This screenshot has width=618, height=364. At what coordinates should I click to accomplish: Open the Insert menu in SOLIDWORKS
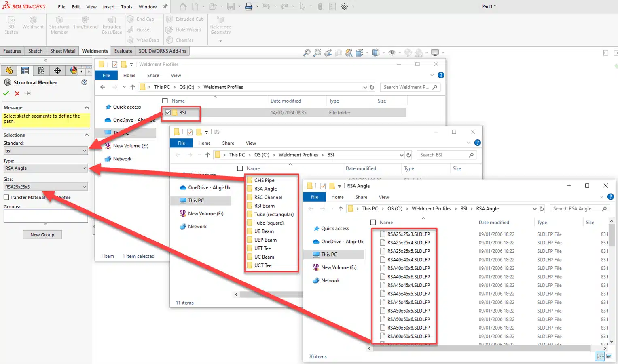pos(109,7)
